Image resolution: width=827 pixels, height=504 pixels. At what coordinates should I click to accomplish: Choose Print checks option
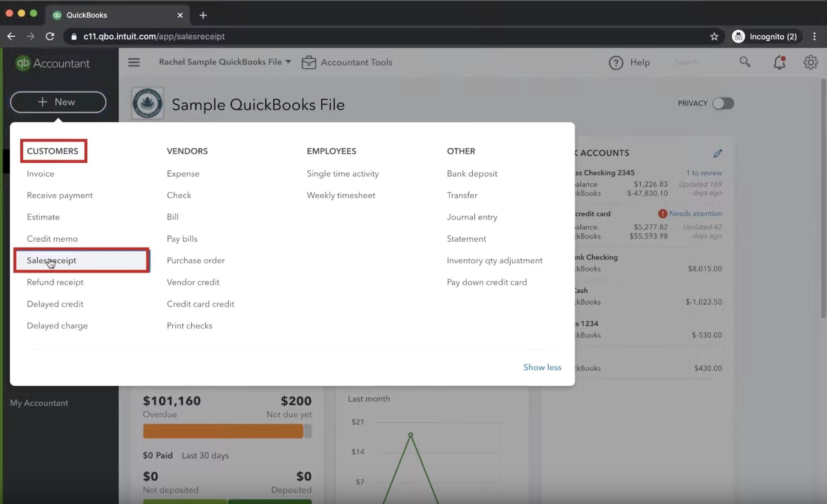189,326
